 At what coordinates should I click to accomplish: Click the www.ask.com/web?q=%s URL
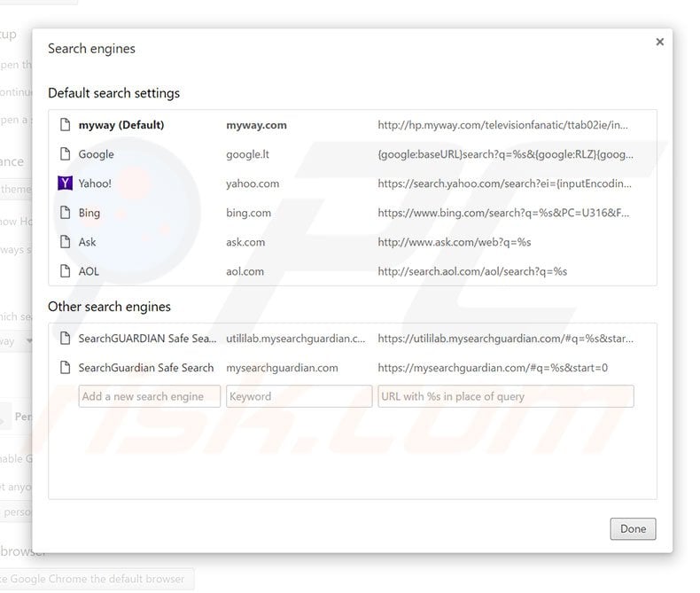click(x=455, y=242)
